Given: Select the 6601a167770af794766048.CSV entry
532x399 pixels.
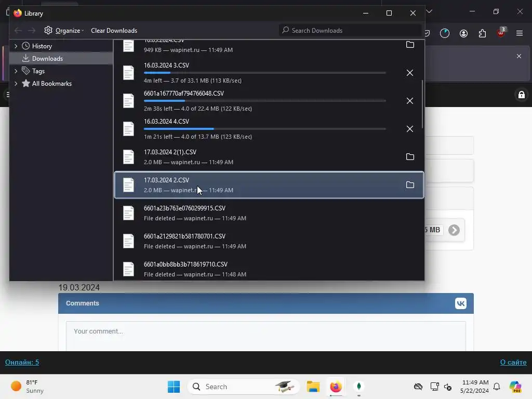Looking at the screenshot, I should tap(269, 101).
